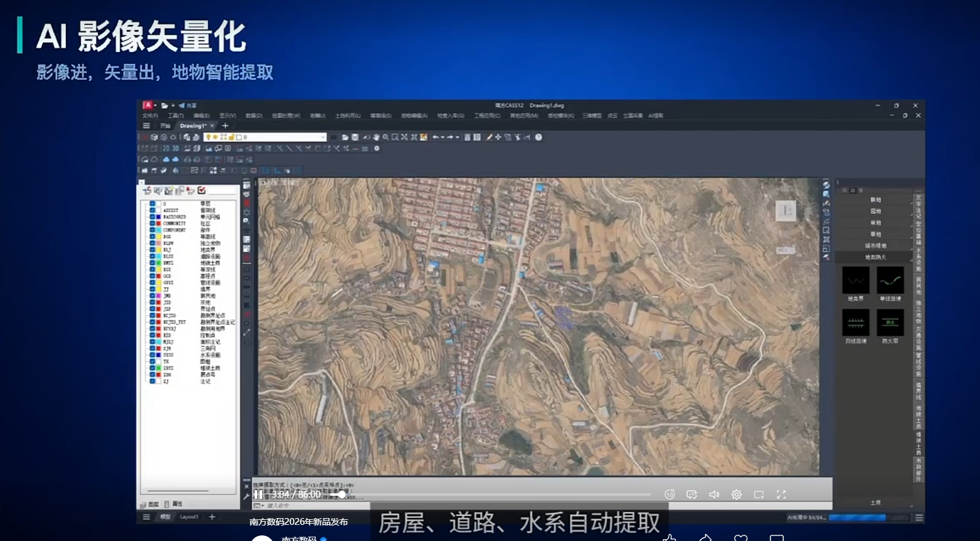Click the help question mark icon
The width and height of the screenshot is (980, 541).
[x=538, y=137]
